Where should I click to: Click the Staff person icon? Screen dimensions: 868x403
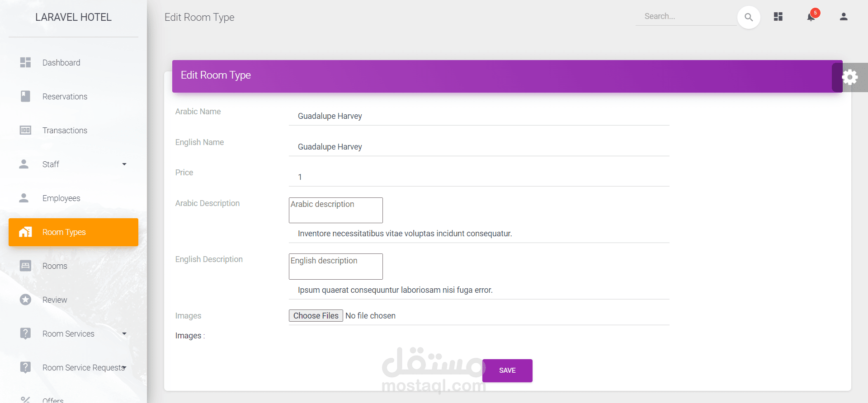pyautogui.click(x=24, y=164)
